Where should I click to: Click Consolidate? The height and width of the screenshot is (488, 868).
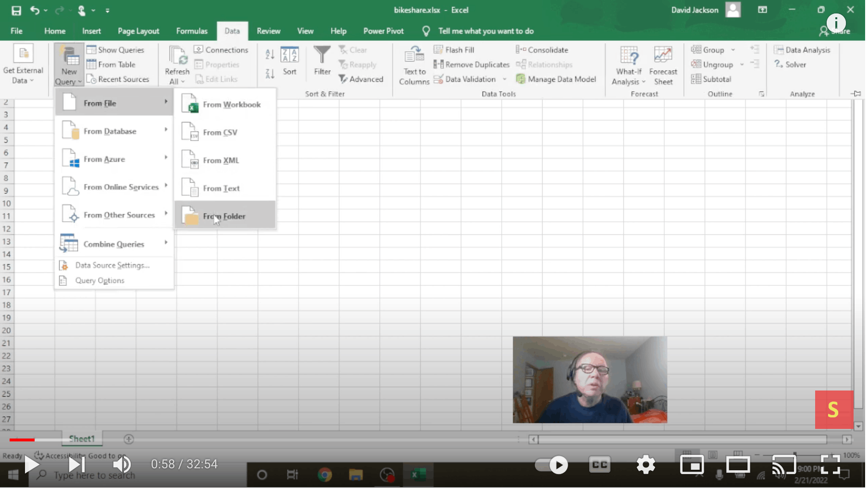542,50
